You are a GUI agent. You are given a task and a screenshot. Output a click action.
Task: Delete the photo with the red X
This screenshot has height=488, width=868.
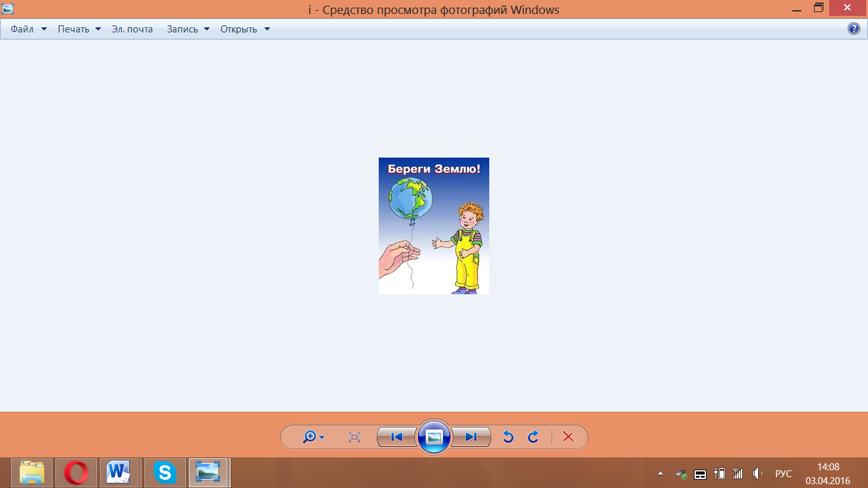click(569, 437)
